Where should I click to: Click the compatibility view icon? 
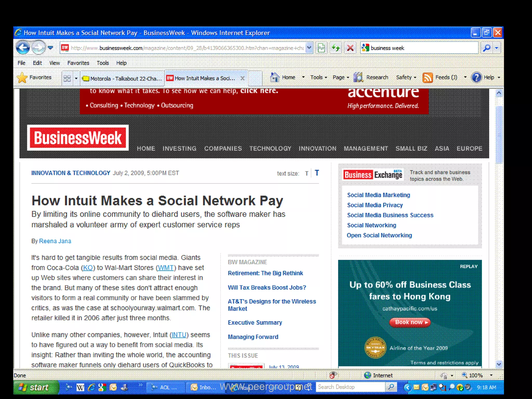click(321, 48)
